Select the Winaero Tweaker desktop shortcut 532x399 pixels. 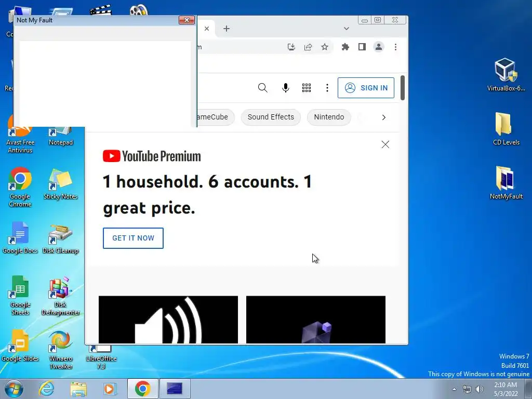coord(60,350)
